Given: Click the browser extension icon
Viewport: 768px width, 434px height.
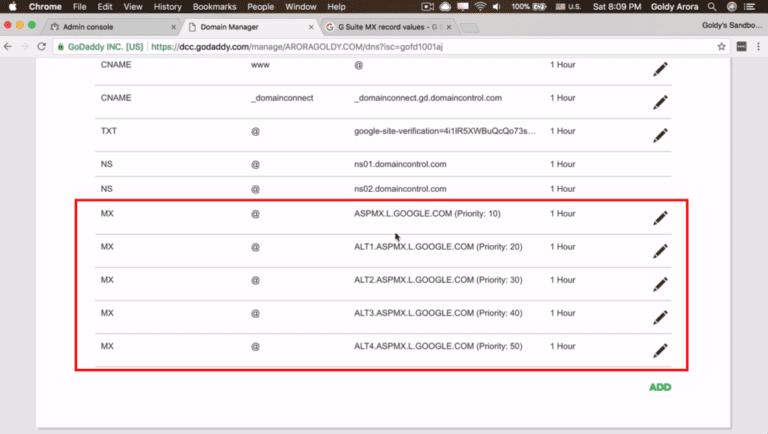Looking at the screenshot, I should (x=742, y=47).
